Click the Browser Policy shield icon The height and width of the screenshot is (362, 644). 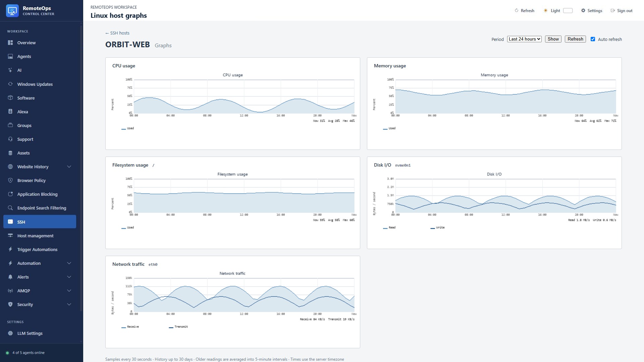pyautogui.click(x=10, y=180)
